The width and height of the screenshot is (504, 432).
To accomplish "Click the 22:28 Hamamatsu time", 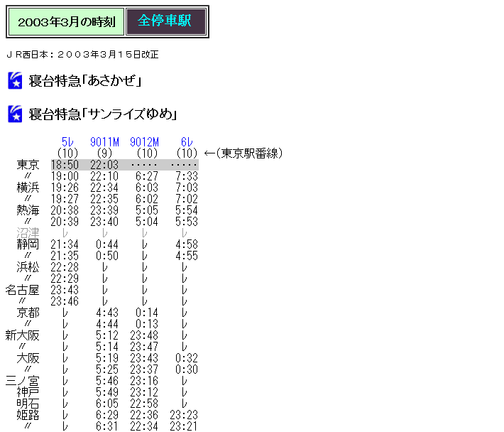I will (x=65, y=267).
